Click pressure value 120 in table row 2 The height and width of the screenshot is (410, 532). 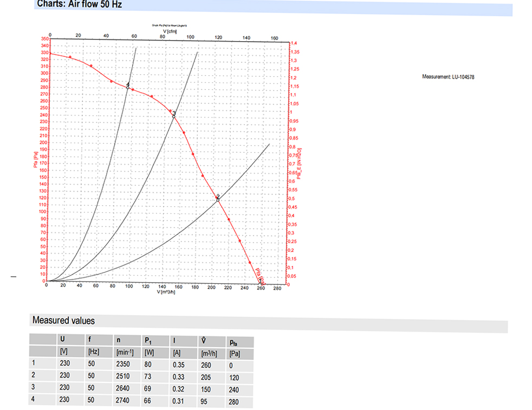(234, 378)
